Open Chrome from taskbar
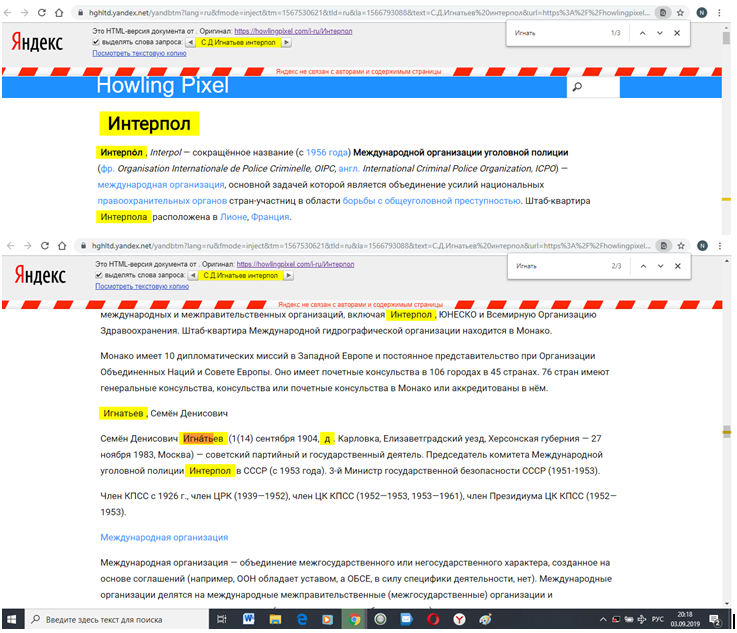Viewport: 737px width, 633px height. [x=354, y=619]
